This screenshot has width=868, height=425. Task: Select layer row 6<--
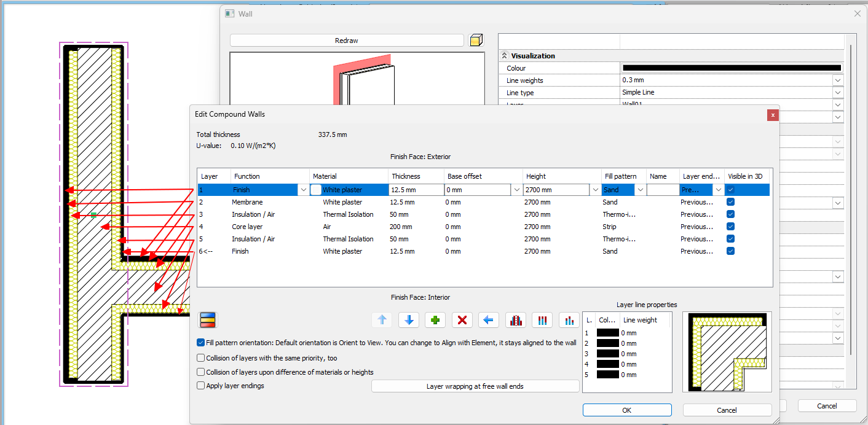pyautogui.click(x=483, y=251)
